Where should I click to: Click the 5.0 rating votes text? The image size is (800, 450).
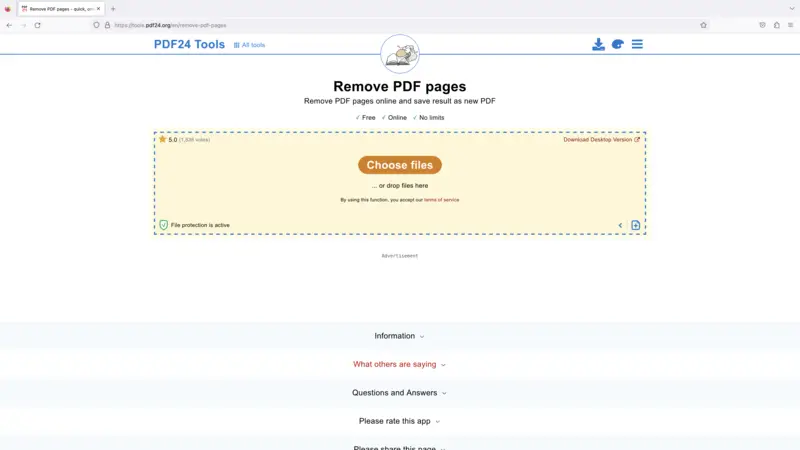[x=189, y=139]
